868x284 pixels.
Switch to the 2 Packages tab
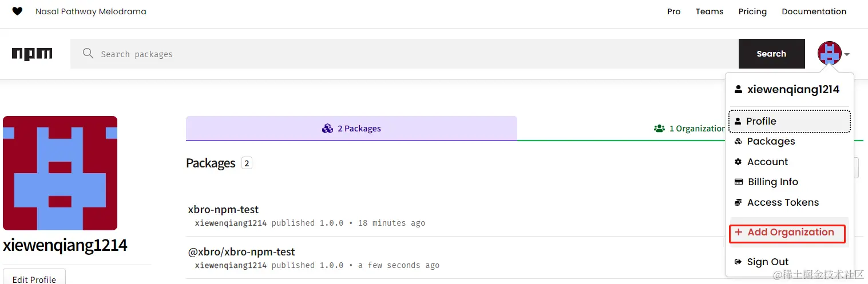[x=351, y=129]
